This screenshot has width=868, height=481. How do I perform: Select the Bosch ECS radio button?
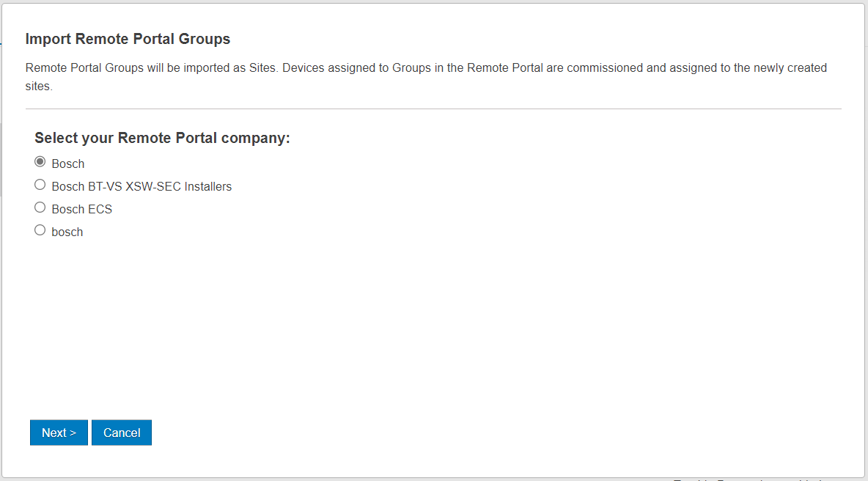(x=40, y=208)
